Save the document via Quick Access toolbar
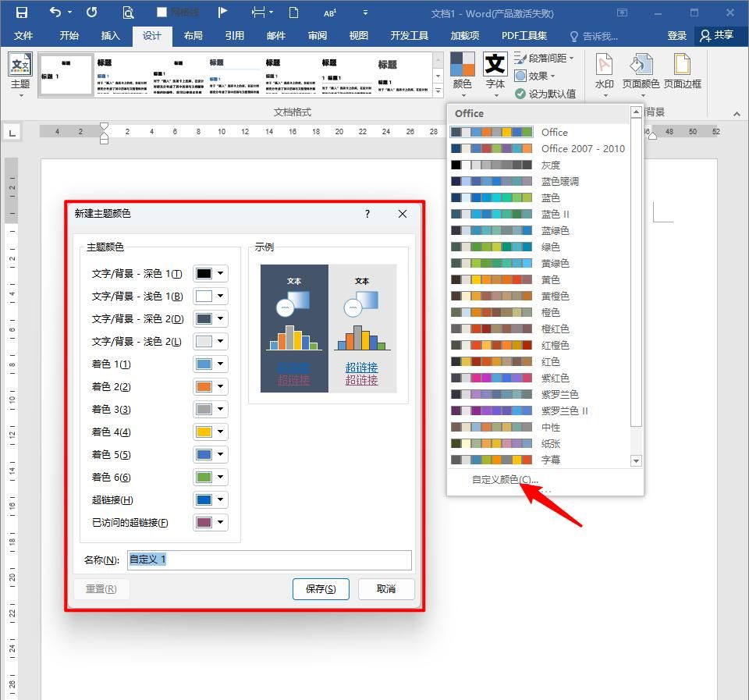The width and height of the screenshot is (749, 700). tap(21, 11)
